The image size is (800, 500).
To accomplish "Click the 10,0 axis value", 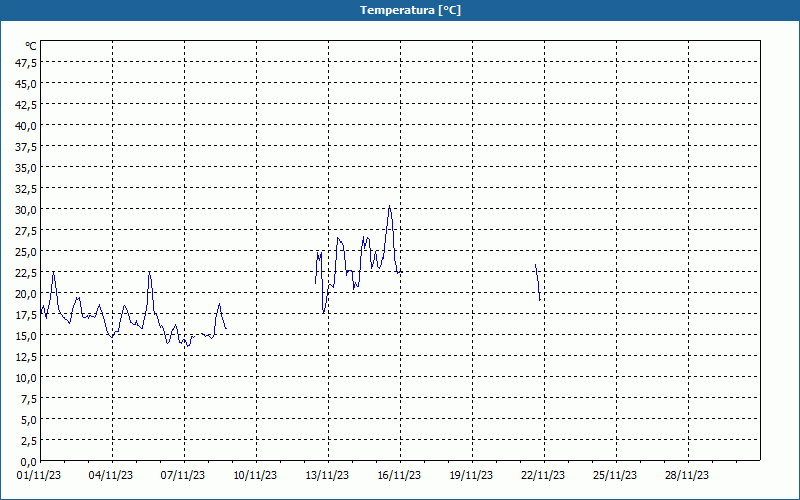I will pyautogui.click(x=27, y=378).
